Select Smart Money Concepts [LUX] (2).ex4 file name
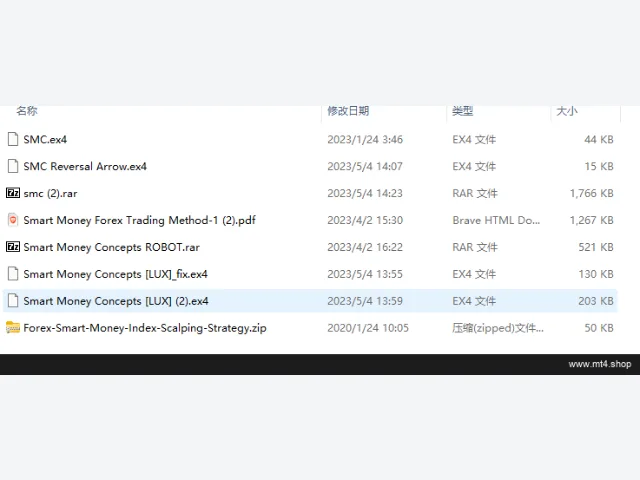The width and height of the screenshot is (640, 480). [x=116, y=301]
